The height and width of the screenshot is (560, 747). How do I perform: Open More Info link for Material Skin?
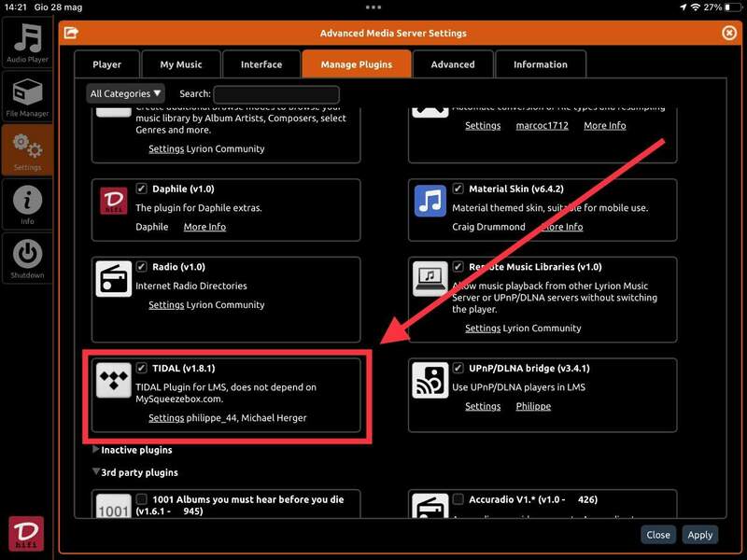click(562, 227)
